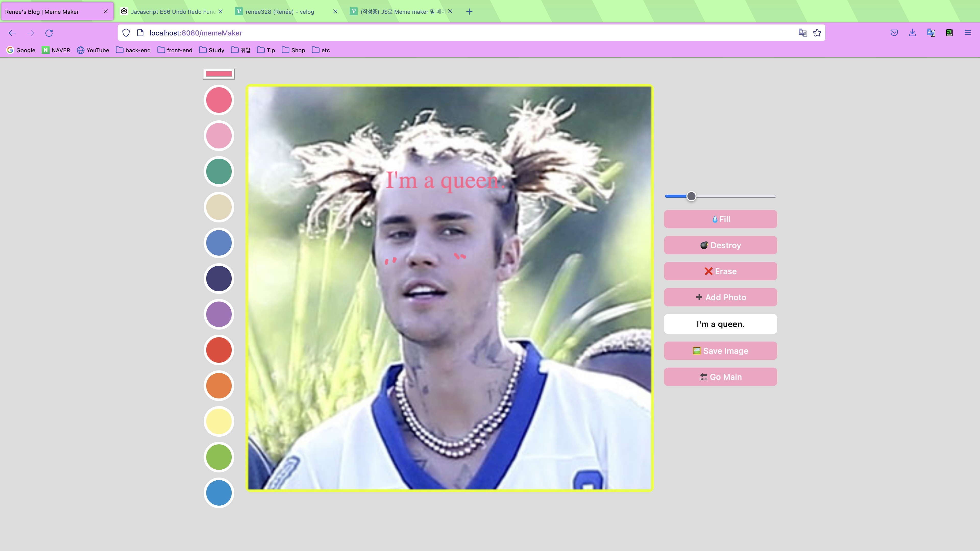Screen dimensions: 980x551
Task: Open the Firefox hamburger menu
Action: click(x=968, y=33)
